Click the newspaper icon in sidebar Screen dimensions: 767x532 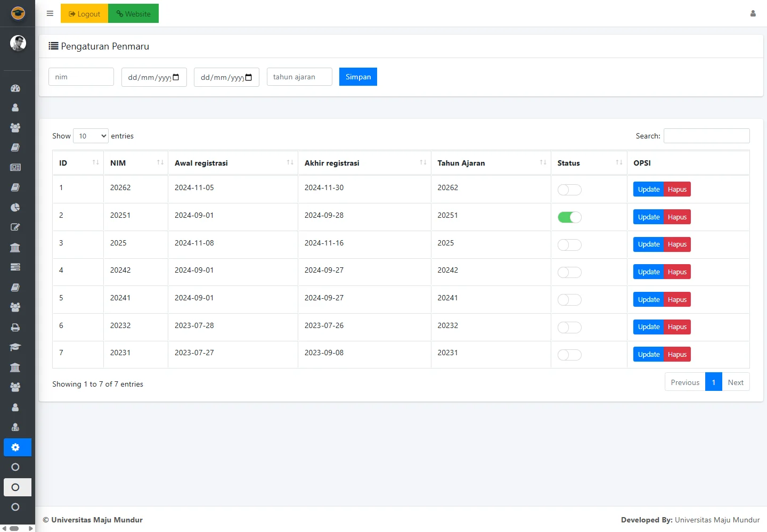pyautogui.click(x=15, y=167)
